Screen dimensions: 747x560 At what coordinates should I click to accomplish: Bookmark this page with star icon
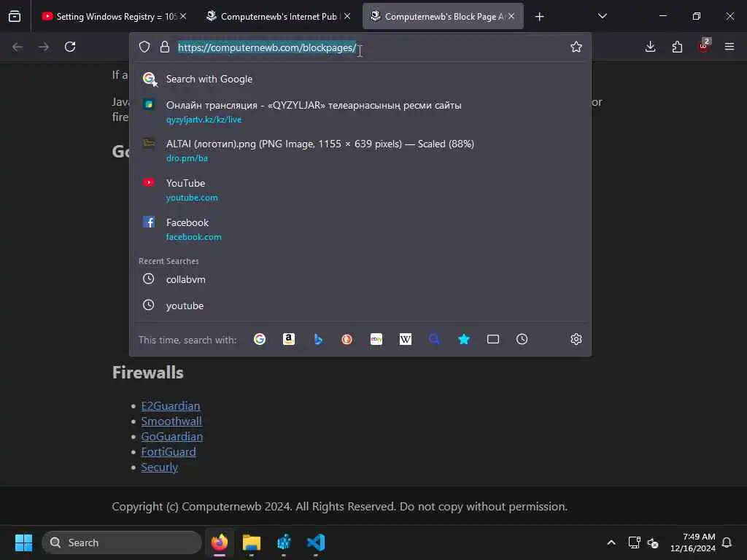click(x=576, y=47)
